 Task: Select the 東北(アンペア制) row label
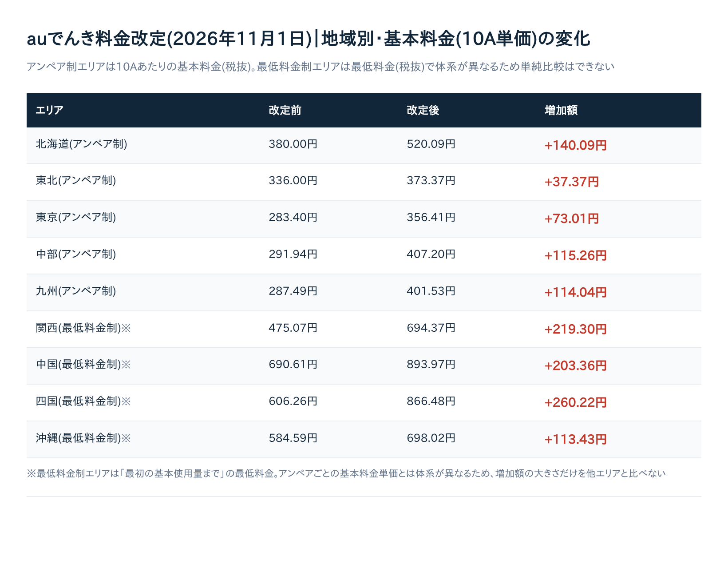point(76,180)
